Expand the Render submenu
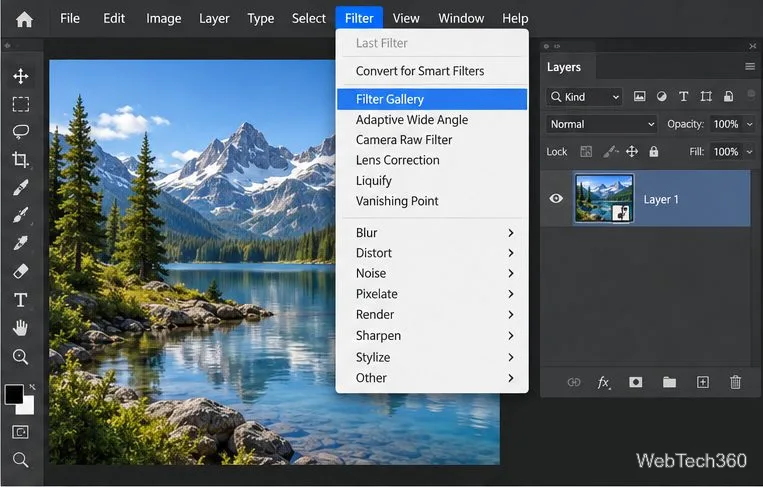The width and height of the screenshot is (763, 487). pos(432,315)
